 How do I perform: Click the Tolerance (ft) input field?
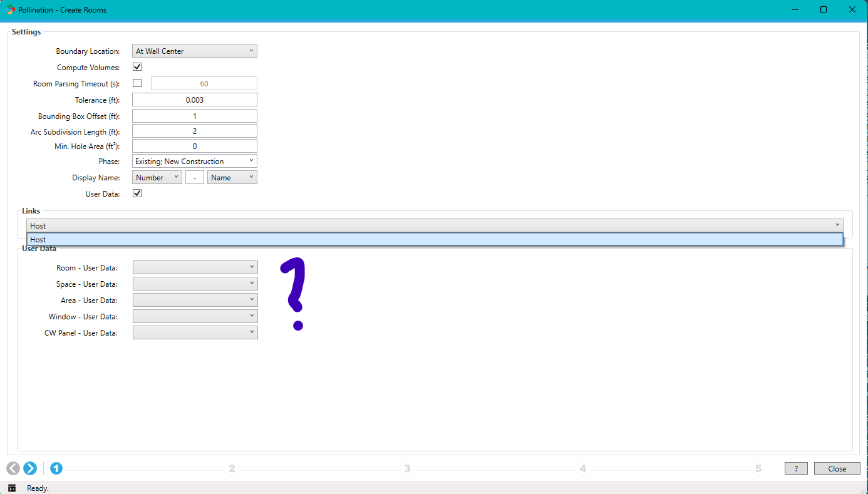coord(195,100)
